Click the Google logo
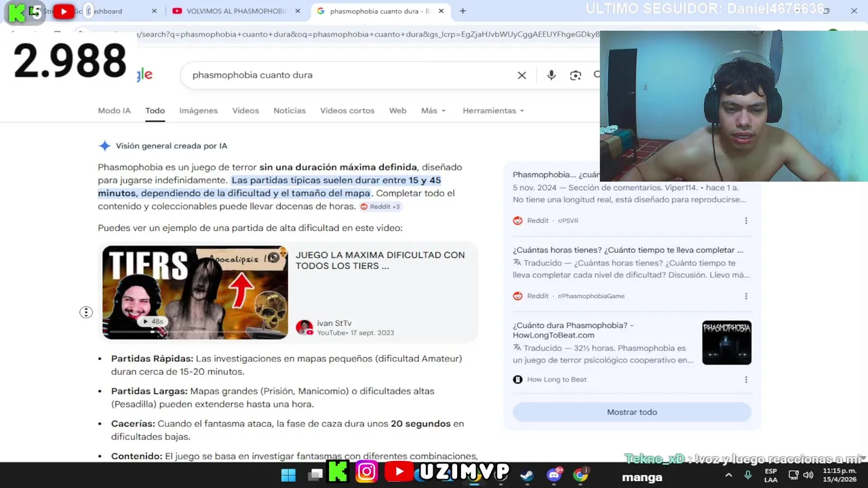 click(x=144, y=75)
